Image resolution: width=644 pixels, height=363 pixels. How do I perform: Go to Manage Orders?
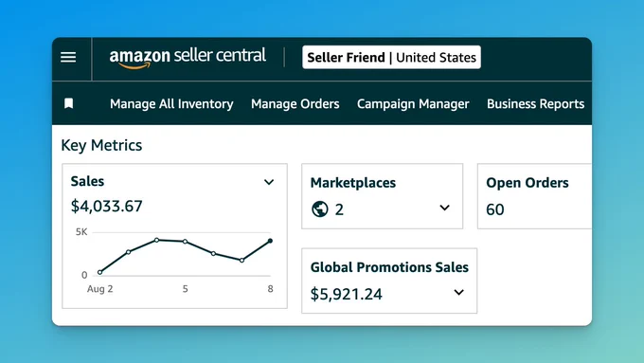[x=295, y=103]
